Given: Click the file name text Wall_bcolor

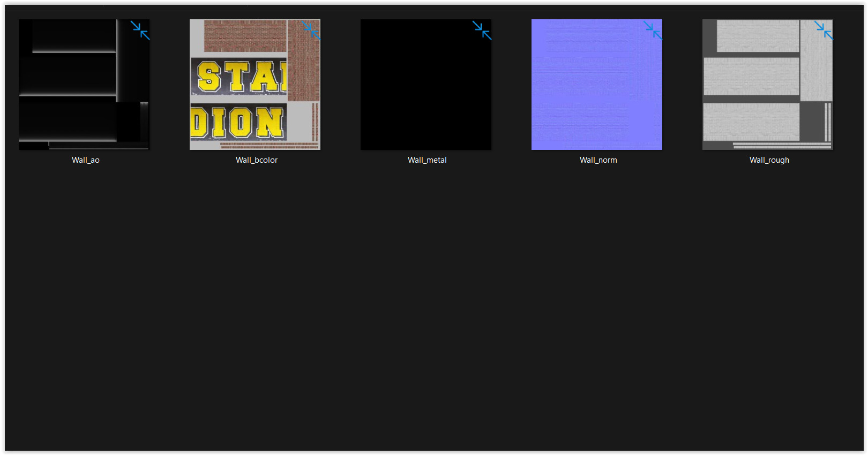Looking at the screenshot, I should [257, 160].
